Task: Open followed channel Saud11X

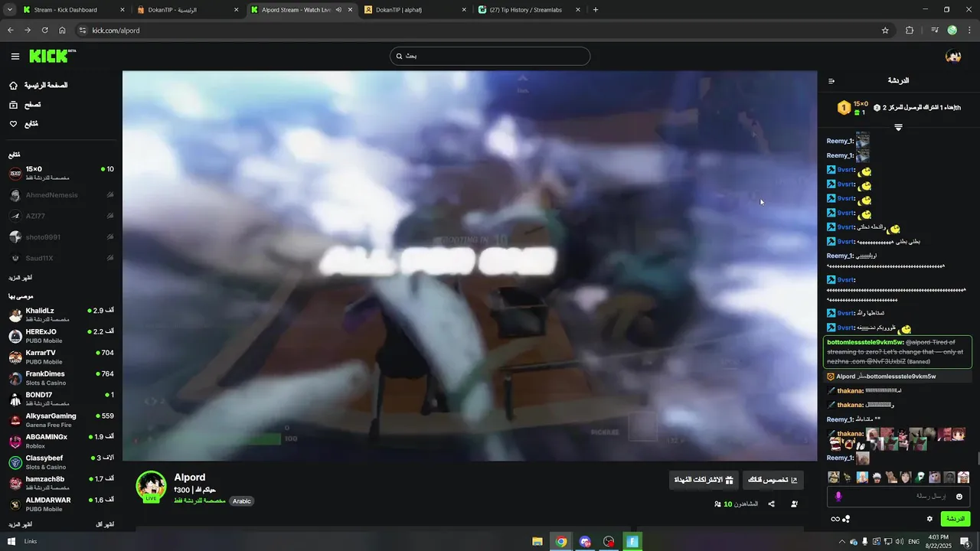Action: coord(61,258)
